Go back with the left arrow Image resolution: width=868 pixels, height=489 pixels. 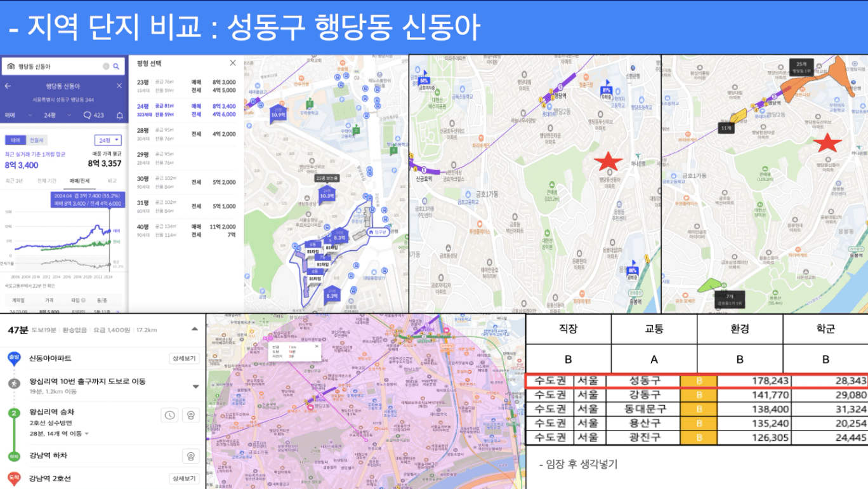8,86
